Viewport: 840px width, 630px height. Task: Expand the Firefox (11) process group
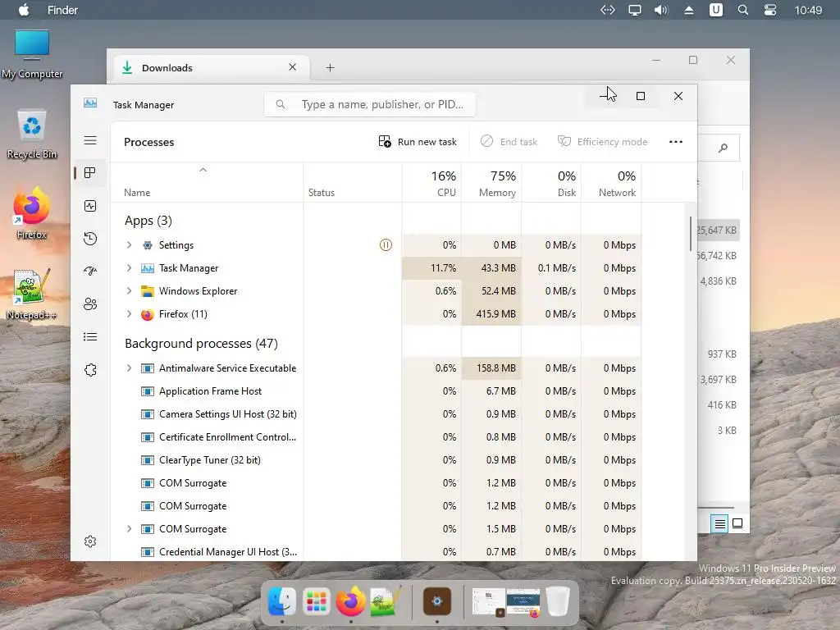(x=129, y=314)
